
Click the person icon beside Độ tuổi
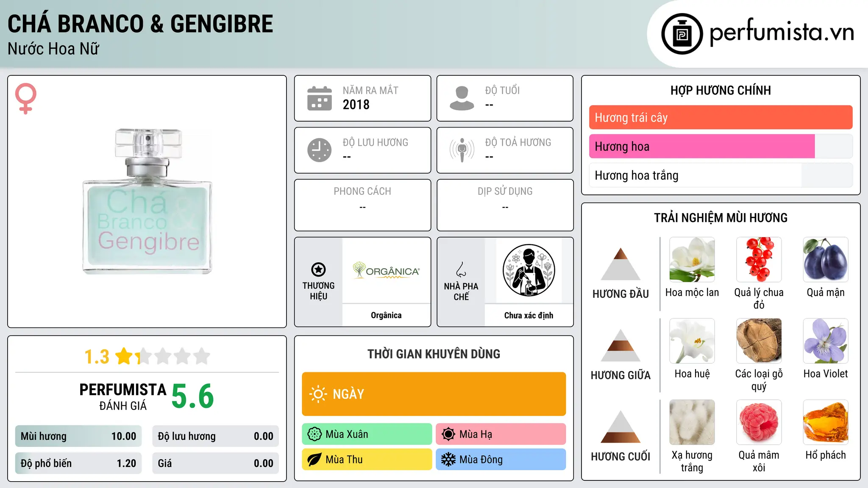point(462,98)
